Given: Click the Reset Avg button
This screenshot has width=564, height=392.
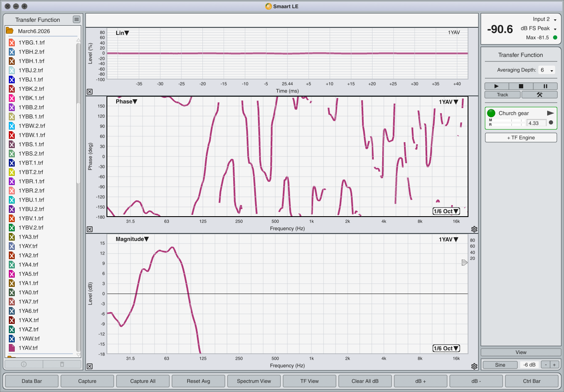Looking at the screenshot, I should click(x=198, y=381).
